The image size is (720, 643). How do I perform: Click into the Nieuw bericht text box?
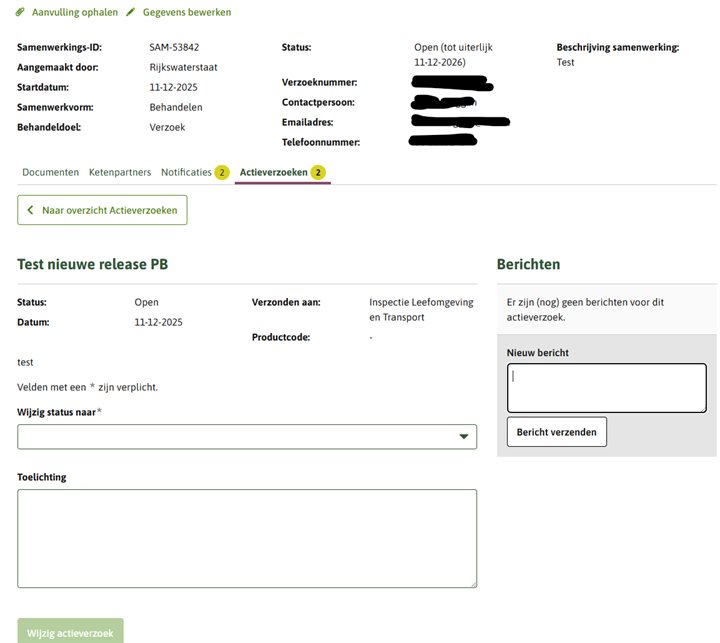click(x=607, y=388)
